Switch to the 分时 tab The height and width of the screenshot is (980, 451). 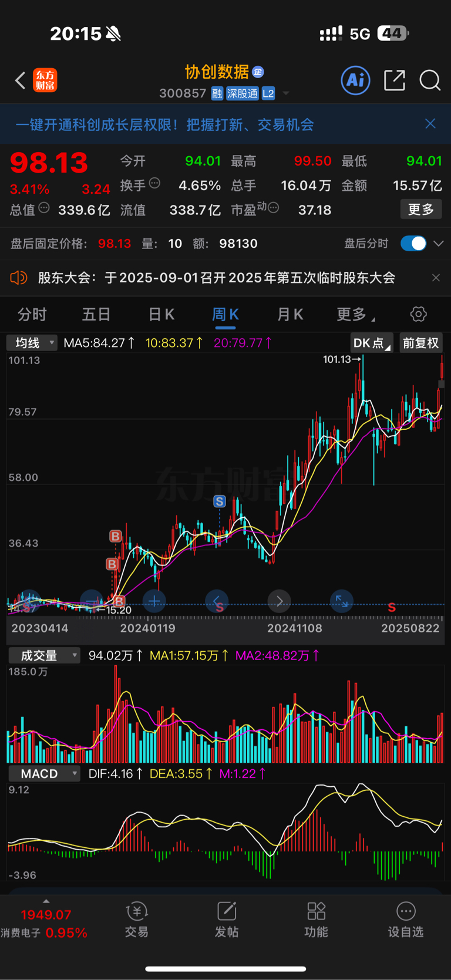tap(32, 315)
